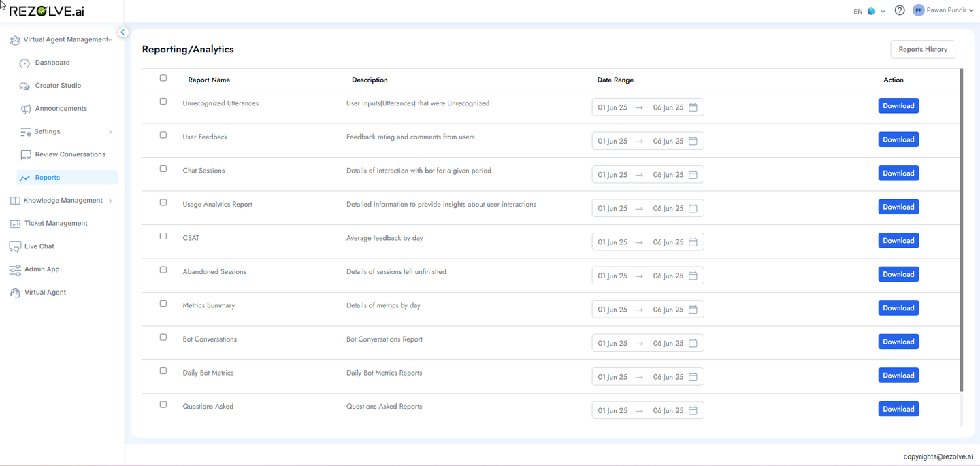Screen dimensions: 980x466
Task: Expand the Knowledge Management arrow
Action: pyautogui.click(x=110, y=201)
